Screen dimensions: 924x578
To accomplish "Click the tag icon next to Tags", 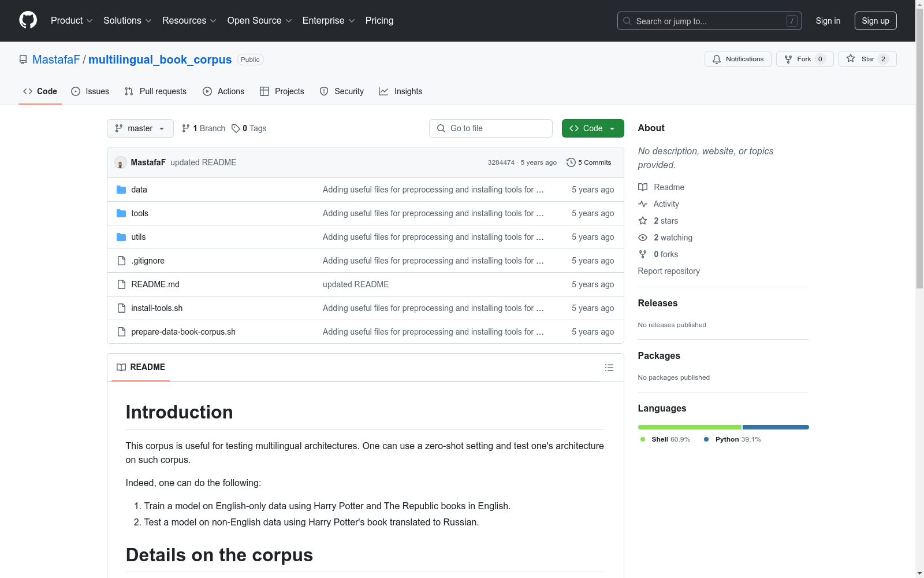I will pos(236,128).
